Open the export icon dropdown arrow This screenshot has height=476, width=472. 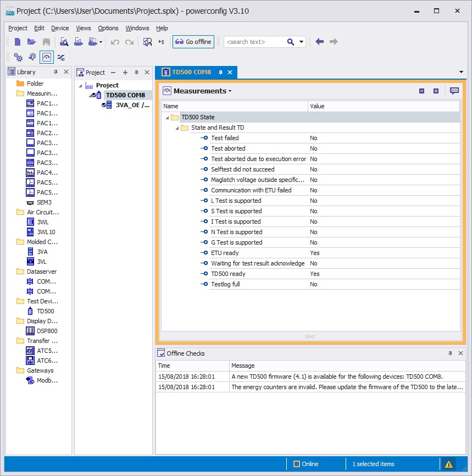[101, 42]
